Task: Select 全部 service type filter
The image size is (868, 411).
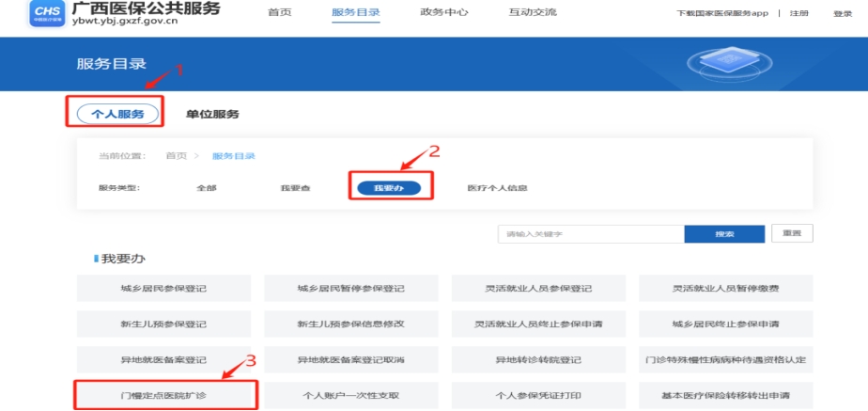Action: click(x=207, y=188)
